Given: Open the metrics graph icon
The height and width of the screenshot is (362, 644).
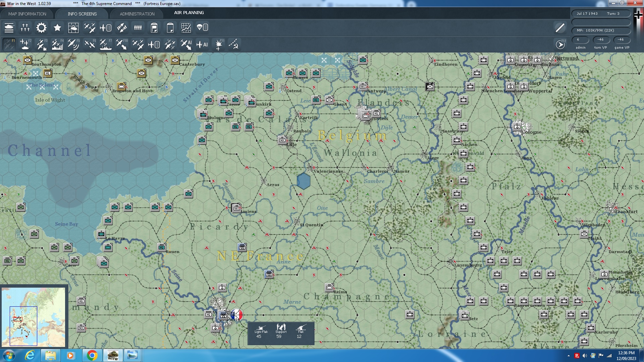Looking at the screenshot, I should click(x=186, y=28).
